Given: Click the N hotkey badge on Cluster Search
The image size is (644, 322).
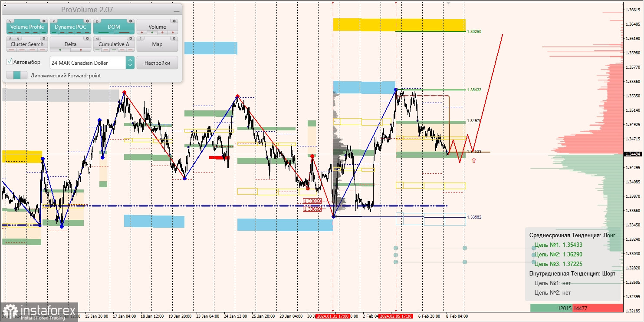Looking at the screenshot, I should [18, 39].
